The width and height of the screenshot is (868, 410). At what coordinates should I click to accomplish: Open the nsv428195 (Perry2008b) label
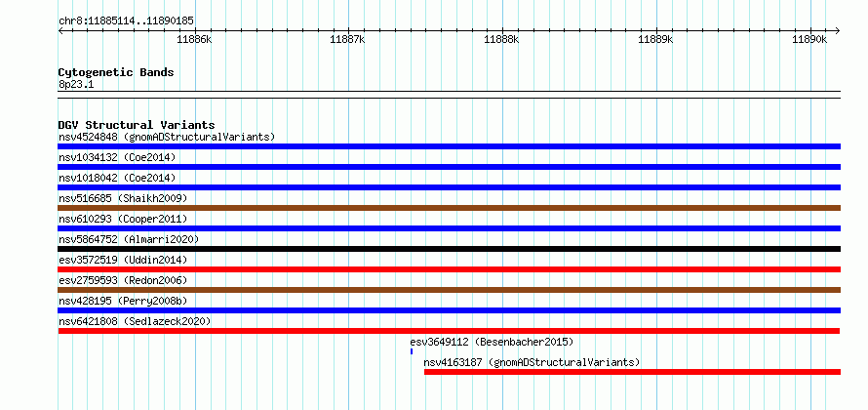(x=123, y=301)
